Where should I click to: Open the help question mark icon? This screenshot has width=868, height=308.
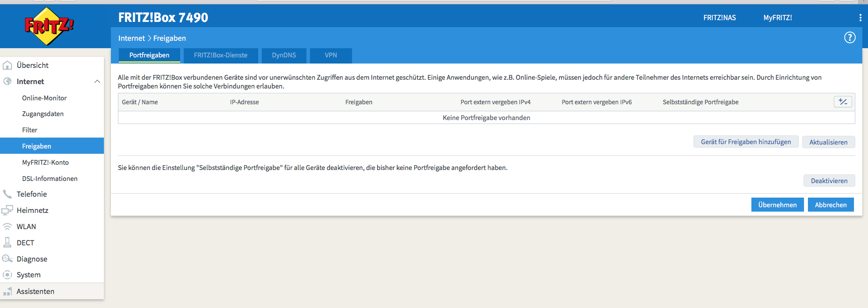(x=850, y=38)
